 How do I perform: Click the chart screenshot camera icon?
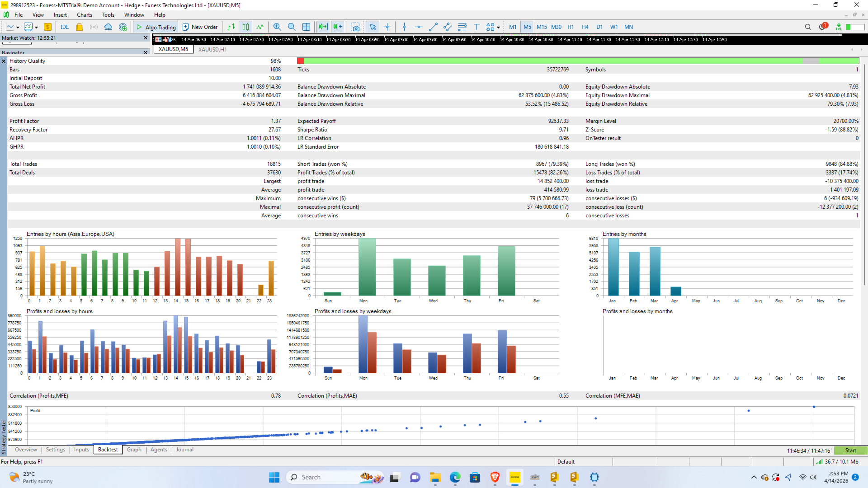(x=355, y=27)
